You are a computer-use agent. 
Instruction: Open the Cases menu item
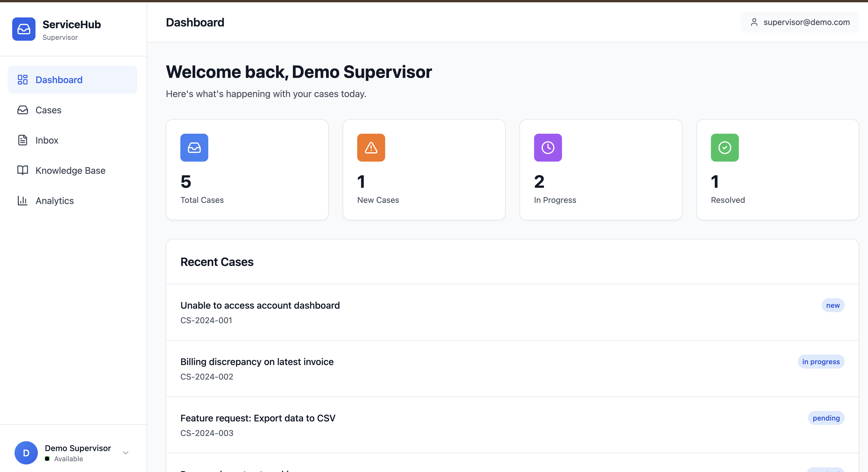click(49, 110)
